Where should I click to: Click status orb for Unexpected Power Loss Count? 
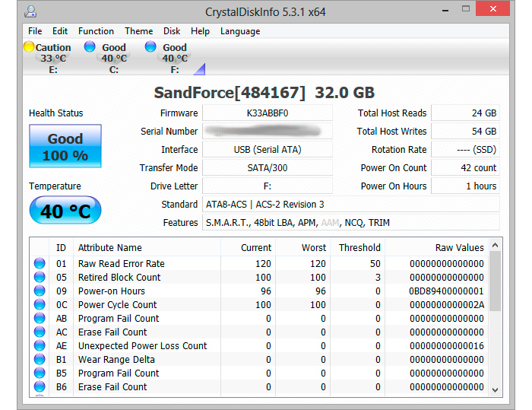pyautogui.click(x=40, y=346)
